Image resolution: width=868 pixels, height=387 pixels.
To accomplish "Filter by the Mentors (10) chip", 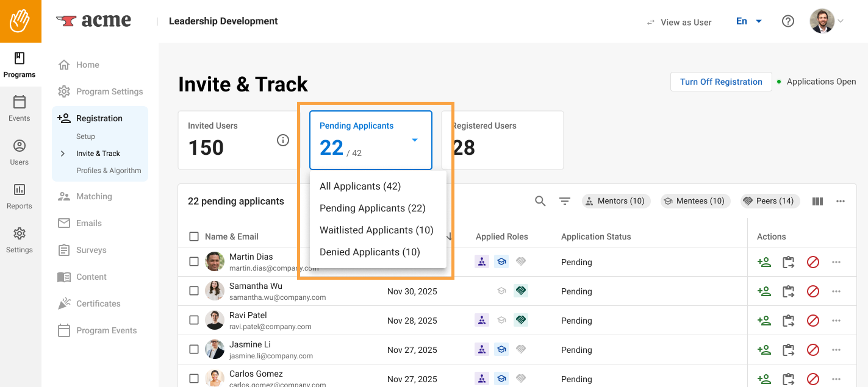I will pos(616,201).
